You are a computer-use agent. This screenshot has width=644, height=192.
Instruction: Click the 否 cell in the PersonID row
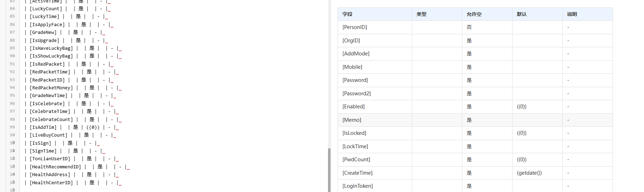[487, 27]
